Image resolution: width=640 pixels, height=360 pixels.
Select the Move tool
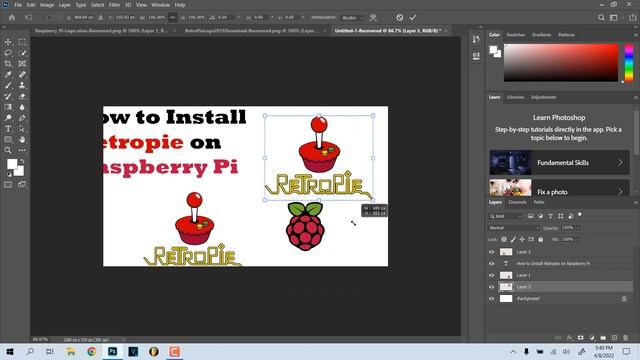(x=8, y=42)
